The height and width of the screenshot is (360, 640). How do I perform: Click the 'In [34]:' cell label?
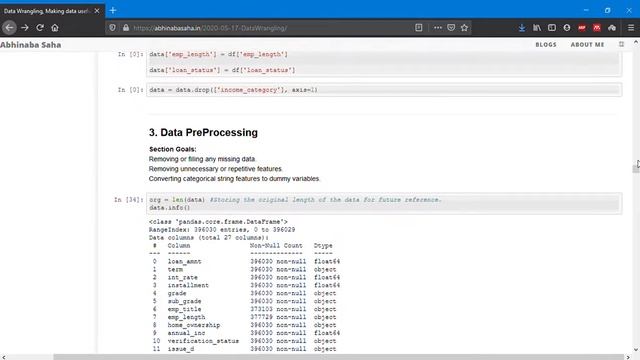tap(129, 200)
